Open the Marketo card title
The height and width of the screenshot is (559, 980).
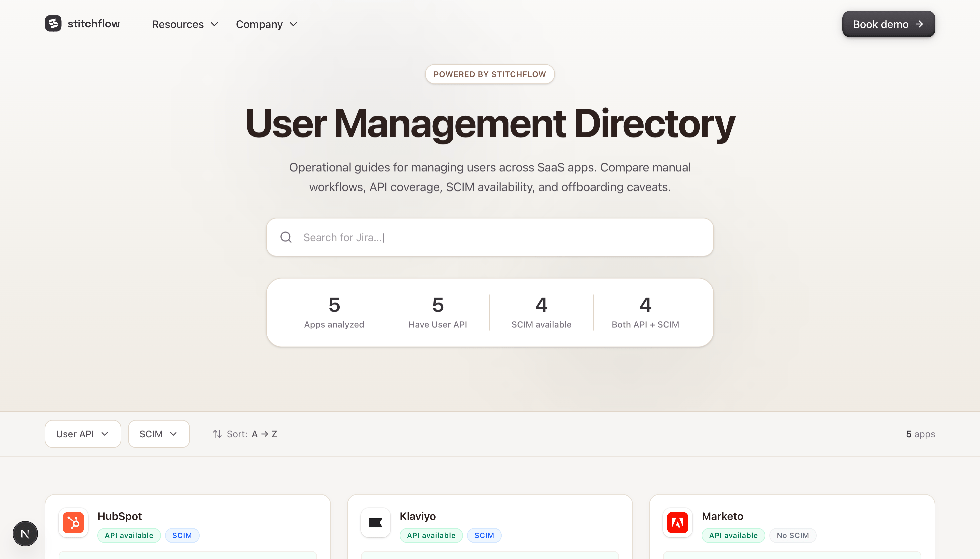point(722,516)
